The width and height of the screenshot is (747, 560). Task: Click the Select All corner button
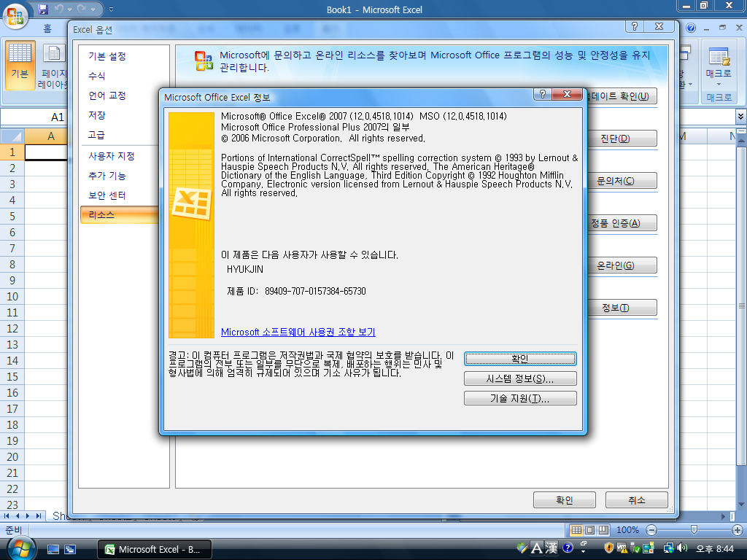click(x=12, y=136)
